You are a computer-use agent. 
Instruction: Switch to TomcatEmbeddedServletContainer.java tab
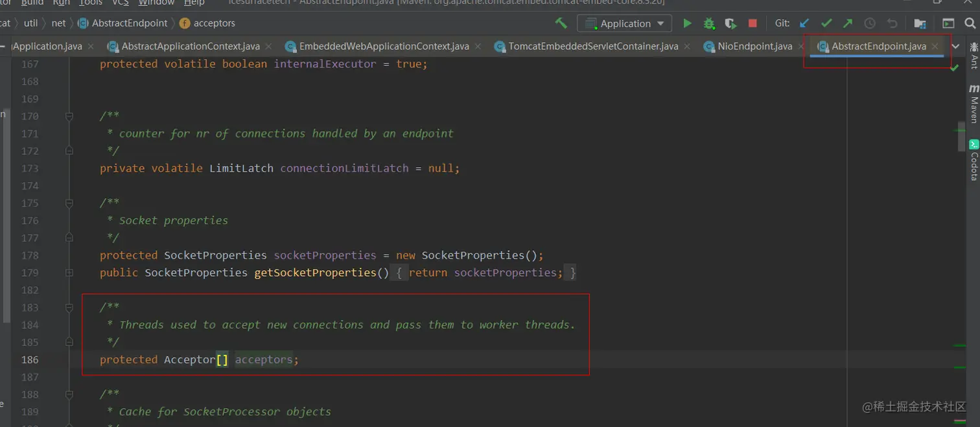pyautogui.click(x=594, y=47)
